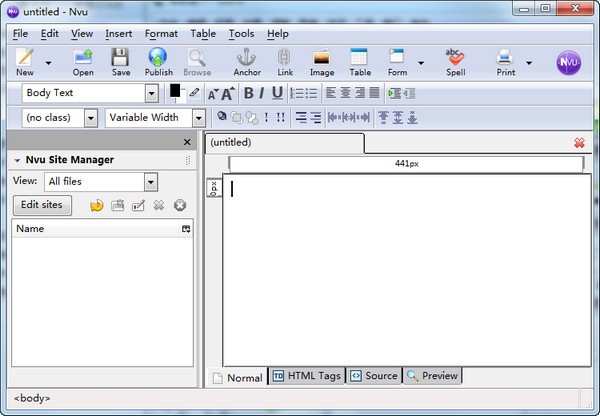Open the Table menu

pos(203,34)
